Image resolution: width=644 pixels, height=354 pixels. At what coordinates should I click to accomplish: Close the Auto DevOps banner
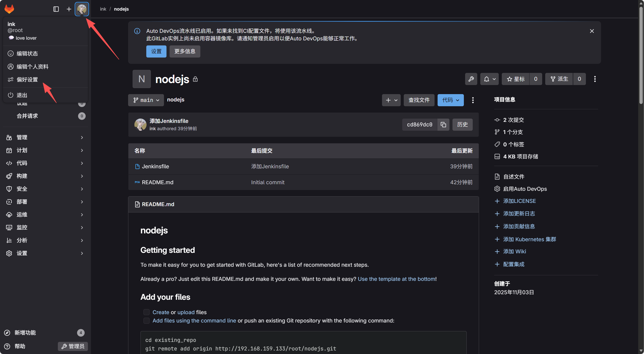592,31
